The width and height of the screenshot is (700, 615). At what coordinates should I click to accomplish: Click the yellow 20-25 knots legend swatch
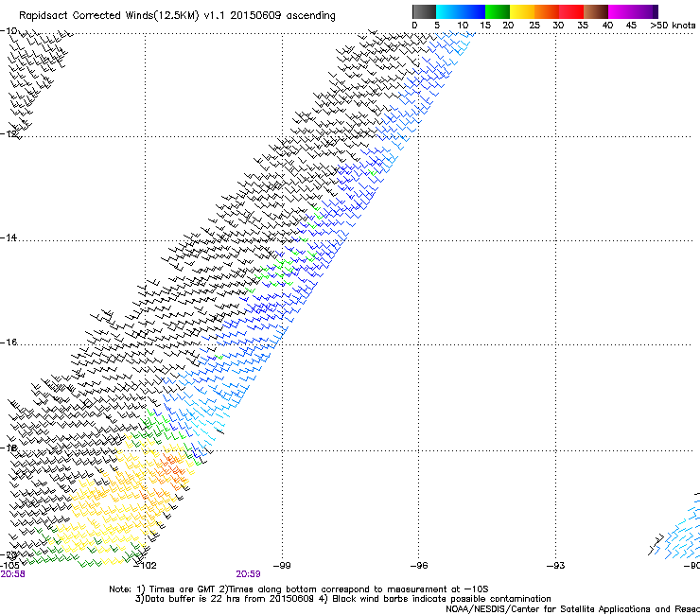point(522,11)
